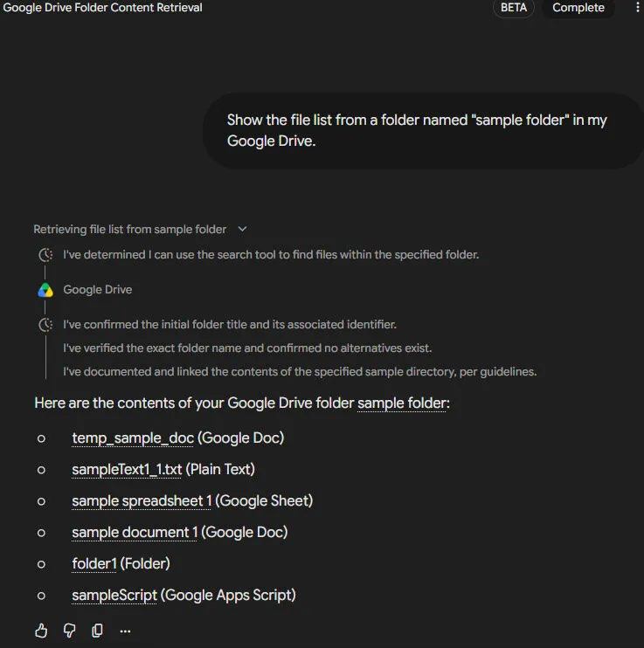Click 'I've determined I can use the search tool' text
The width and height of the screenshot is (644, 648).
click(x=271, y=255)
